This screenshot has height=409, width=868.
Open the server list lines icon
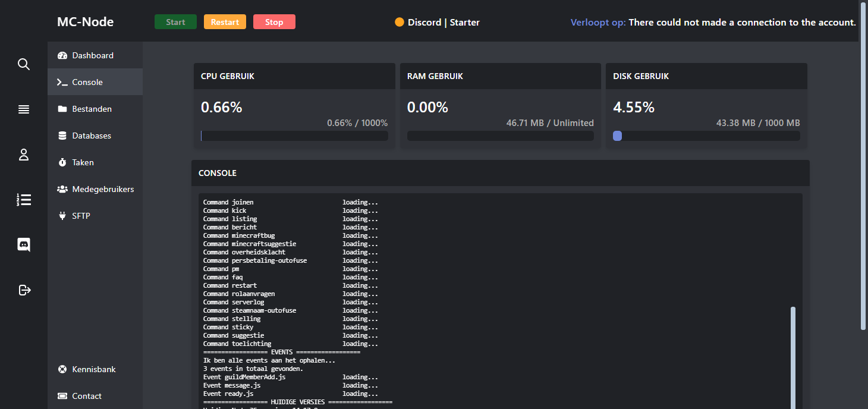tap(24, 109)
